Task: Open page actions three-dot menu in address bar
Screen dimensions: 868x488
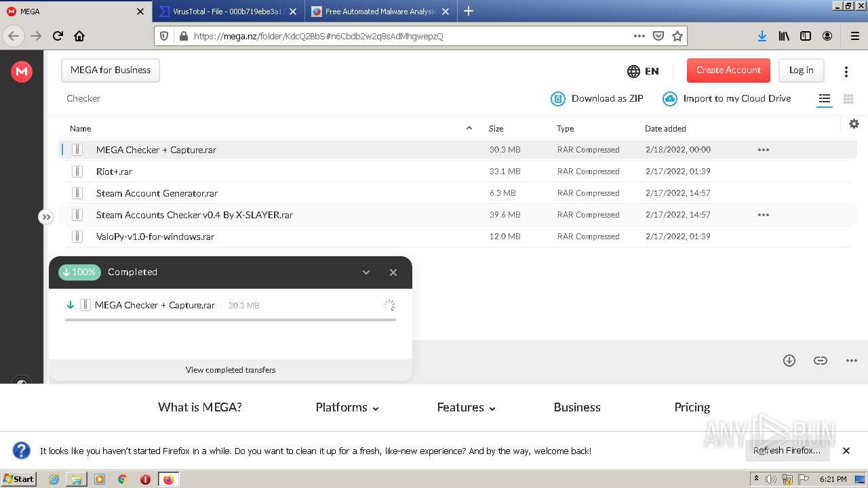Action: click(x=639, y=36)
